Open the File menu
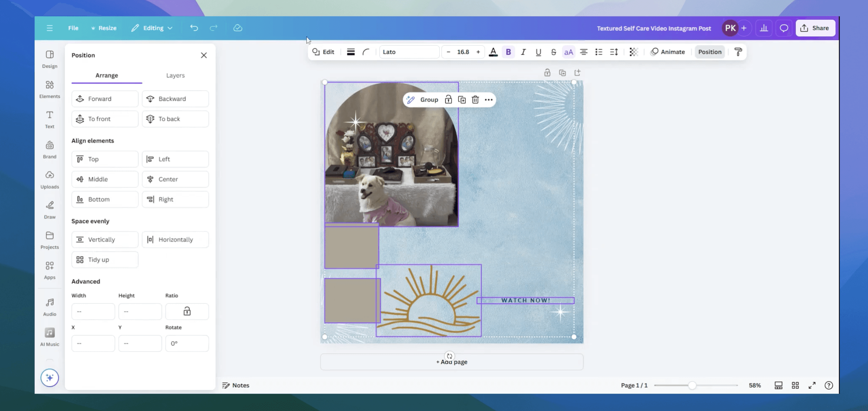The width and height of the screenshot is (868, 411). [x=73, y=28]
